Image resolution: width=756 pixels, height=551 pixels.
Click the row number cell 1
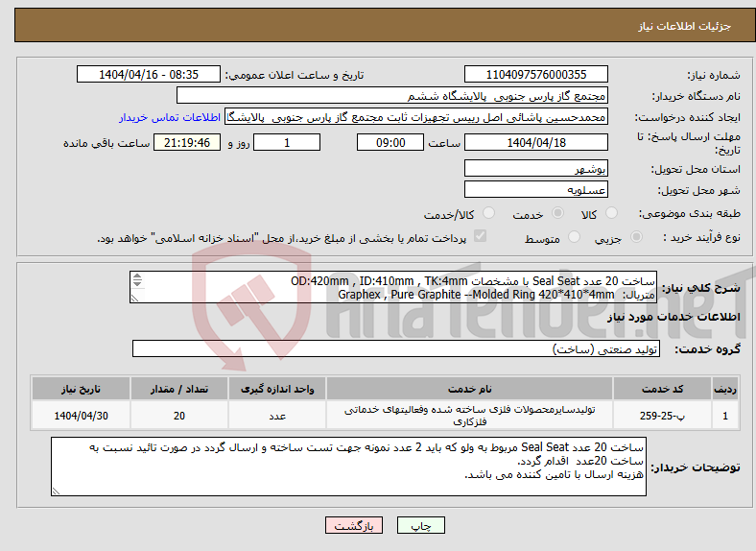tap(725, 416)
